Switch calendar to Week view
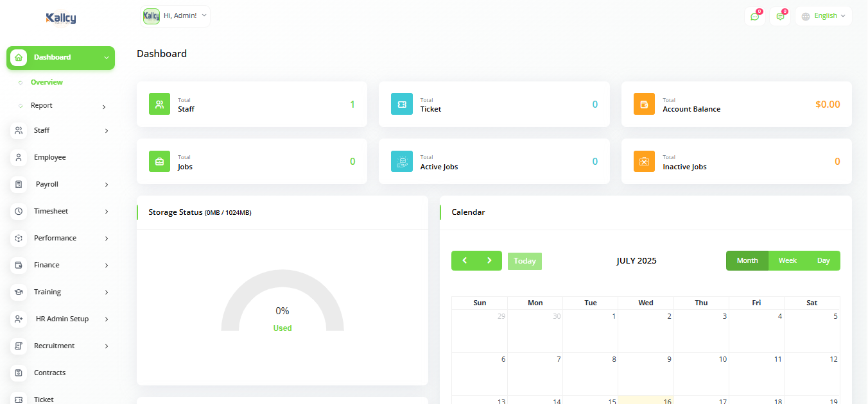The image size is (868, 404). click(787, 260)
